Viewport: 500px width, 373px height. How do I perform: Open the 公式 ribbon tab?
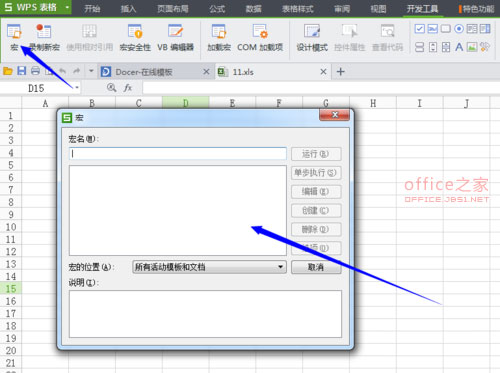point(217,9)
